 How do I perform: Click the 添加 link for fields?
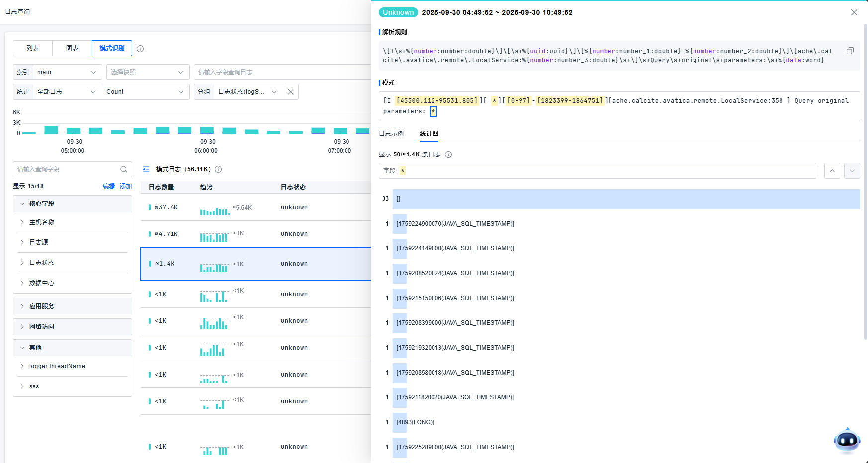click(126, 186)
